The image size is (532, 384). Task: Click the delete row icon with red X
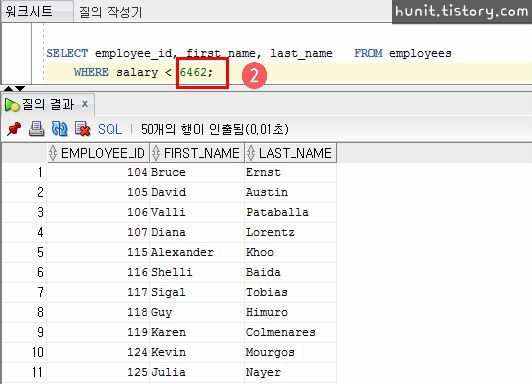coord(83,129)
